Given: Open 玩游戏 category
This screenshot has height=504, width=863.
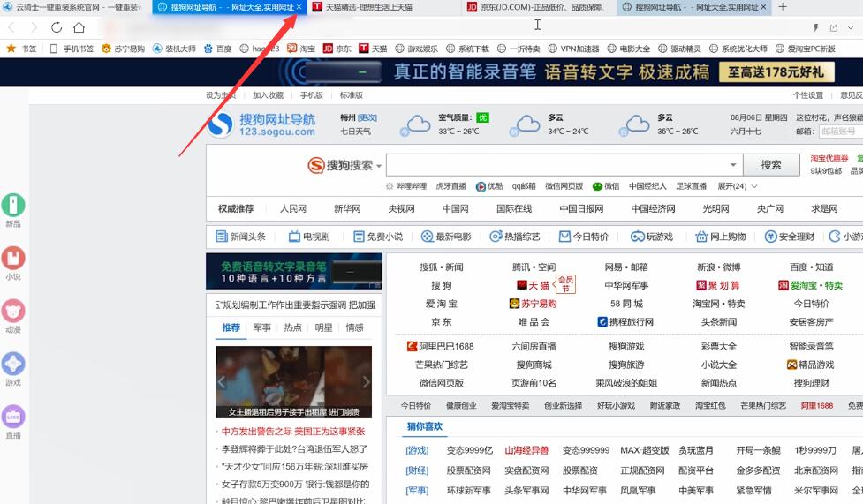Looking at the screenshot, I should tap(652, 237).
